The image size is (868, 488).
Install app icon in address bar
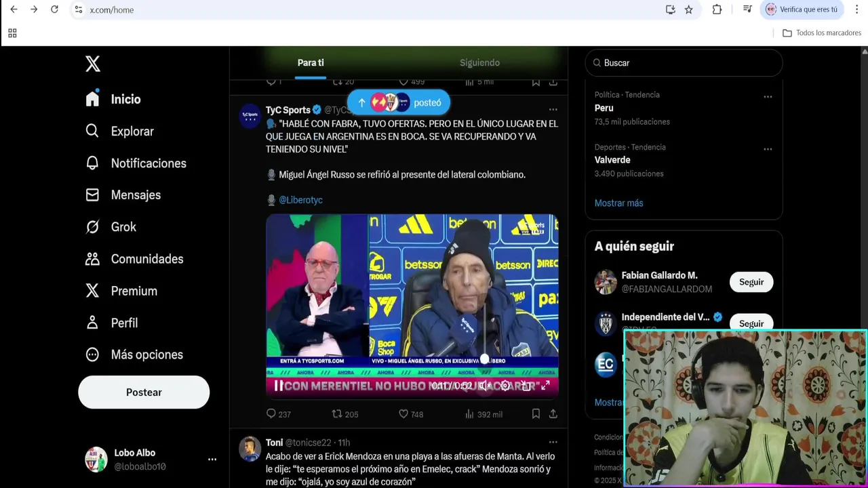(x=670, y=9)
